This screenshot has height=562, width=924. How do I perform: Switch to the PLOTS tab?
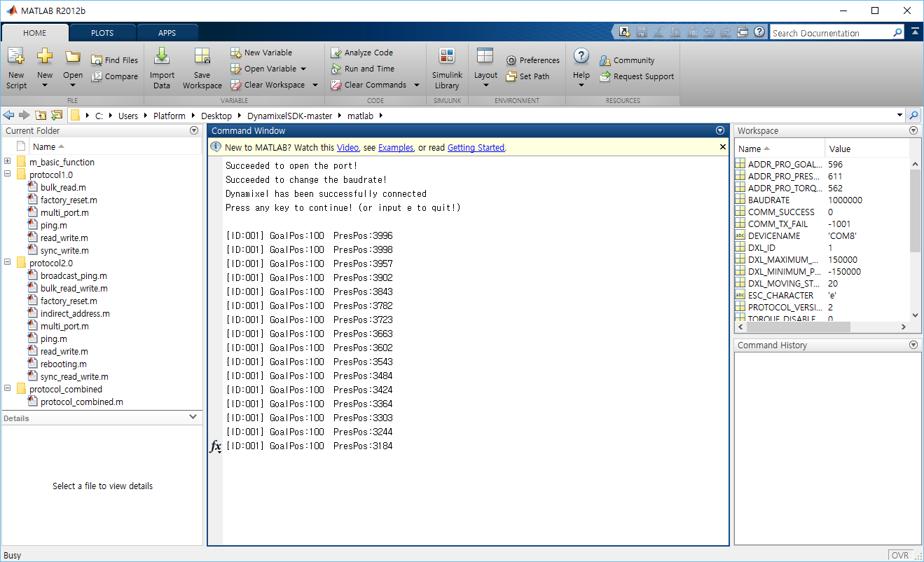(x=102, y=33)
